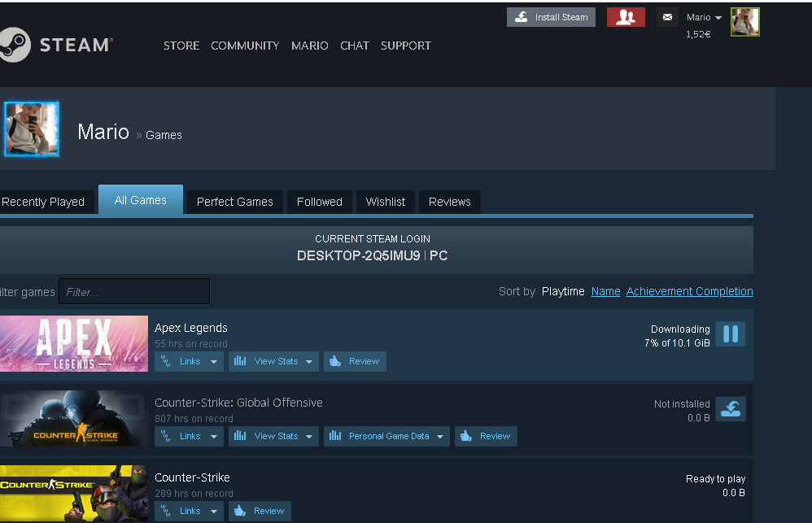Expand the Links dropdown for Apex Legends
Viewport: 812px width, 523px height.
(190, 361)
